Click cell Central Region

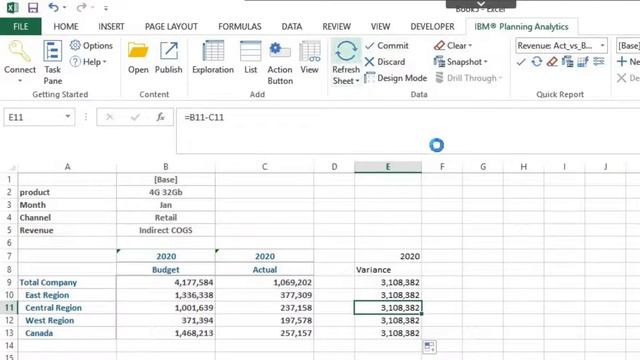67,308
